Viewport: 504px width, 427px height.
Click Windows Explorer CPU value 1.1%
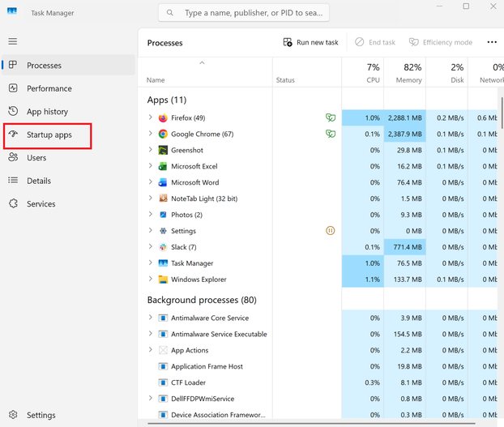(x=362, y=280)
